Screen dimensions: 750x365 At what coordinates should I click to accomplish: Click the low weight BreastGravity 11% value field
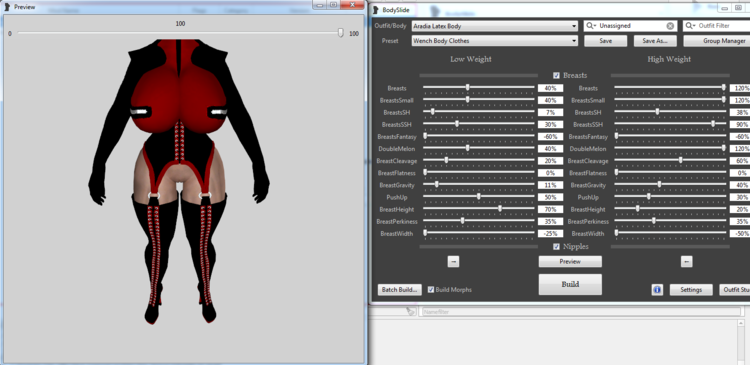coord(551,185)
